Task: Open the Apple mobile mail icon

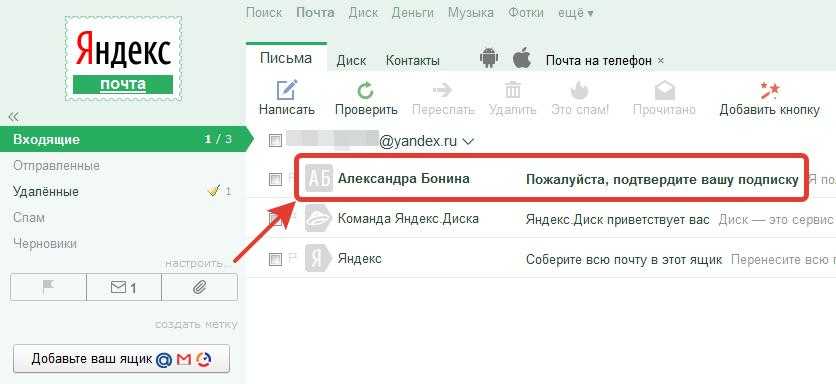Action: [522, 58]
